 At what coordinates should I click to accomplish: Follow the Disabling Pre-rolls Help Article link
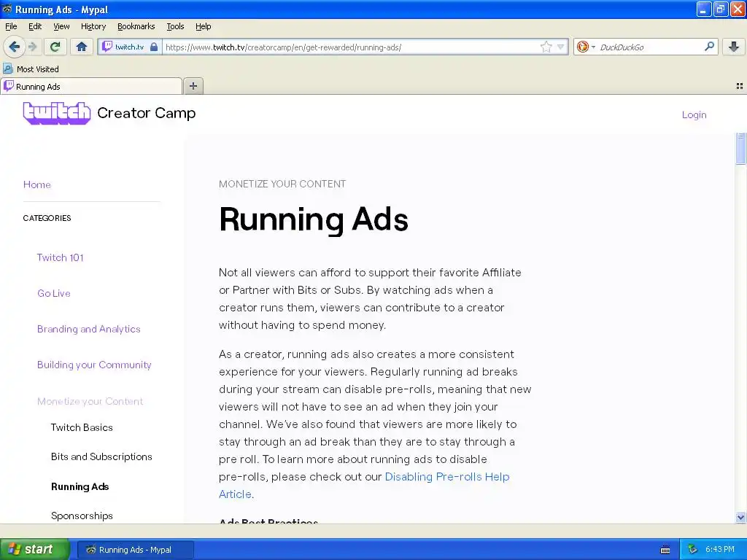click(447, 477)
